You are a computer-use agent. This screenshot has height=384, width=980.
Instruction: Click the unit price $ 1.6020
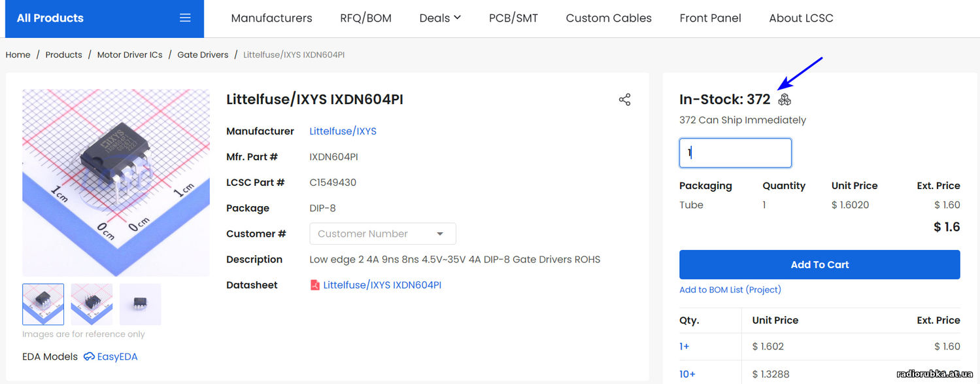point(850,205)
